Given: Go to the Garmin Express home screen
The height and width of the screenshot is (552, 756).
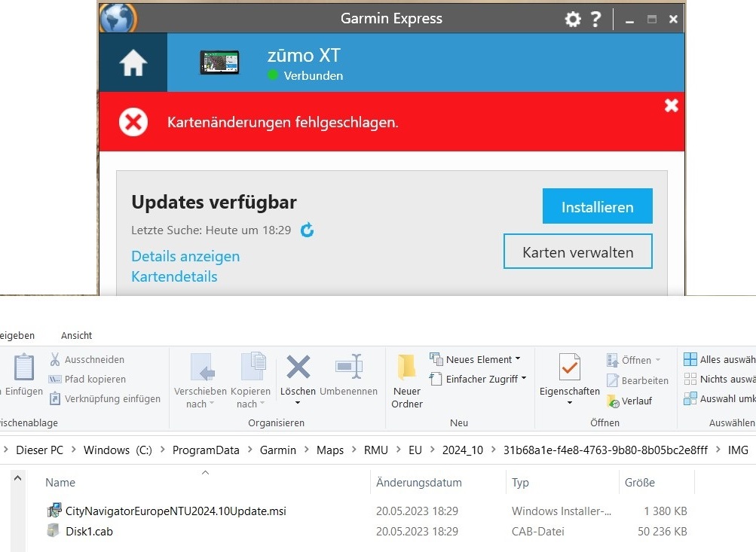Looking at the screenshot, I should 133,63.
